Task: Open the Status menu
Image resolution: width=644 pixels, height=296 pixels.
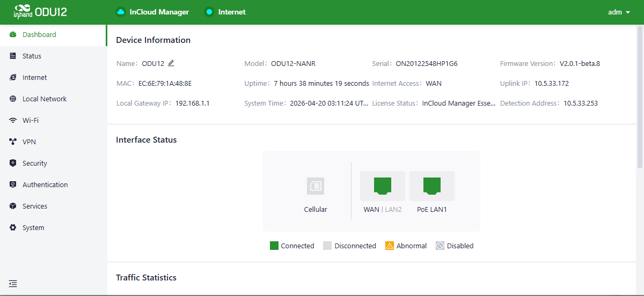Action: coord(32,56)
